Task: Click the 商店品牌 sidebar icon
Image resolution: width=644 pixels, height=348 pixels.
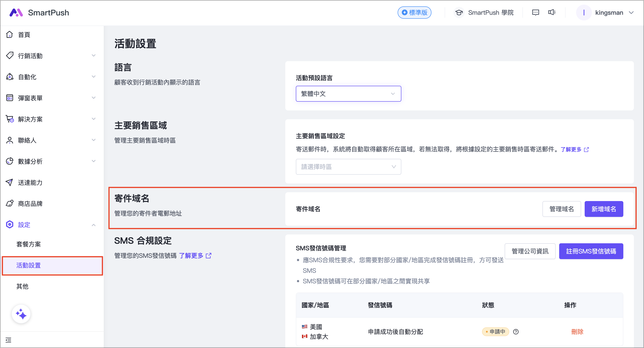Action: 9,203
